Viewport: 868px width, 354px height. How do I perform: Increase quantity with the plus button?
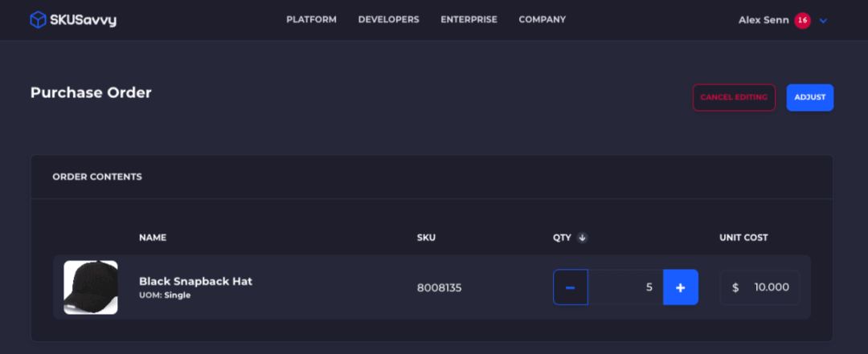pos(681,287)
